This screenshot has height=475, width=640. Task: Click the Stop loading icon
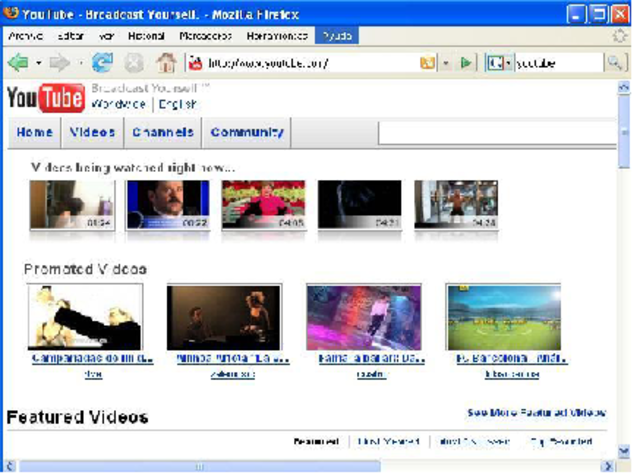point(134,63)
